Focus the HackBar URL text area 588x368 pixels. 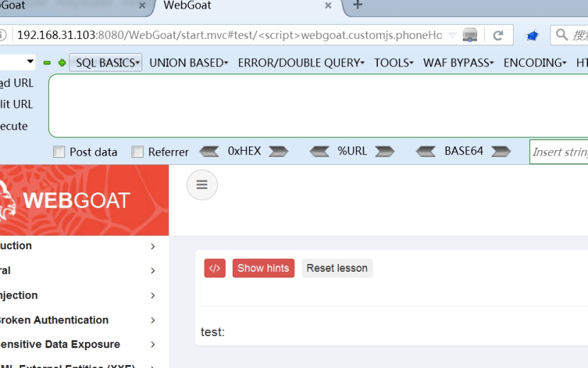point(318,105)
